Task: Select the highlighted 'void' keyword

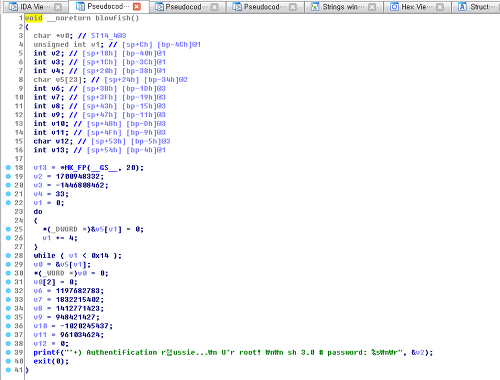Action: [x=34, y=18]
